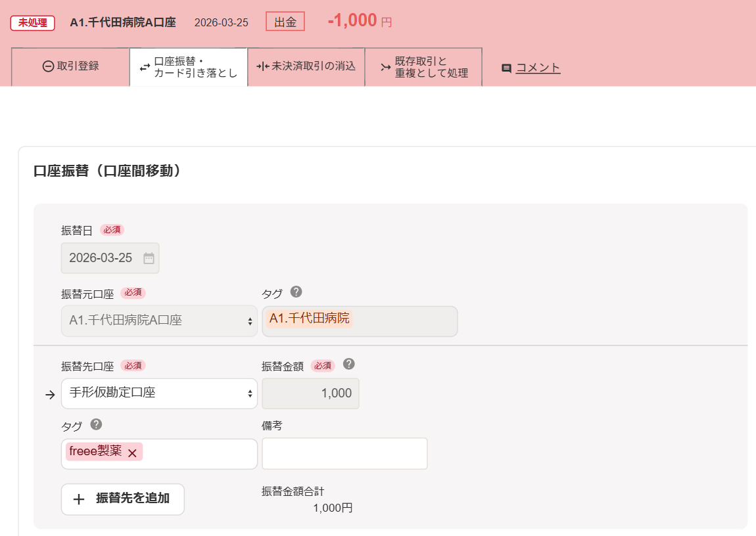
Task: Click the freee製薬 tag text
Action: (x=95, y=451)
